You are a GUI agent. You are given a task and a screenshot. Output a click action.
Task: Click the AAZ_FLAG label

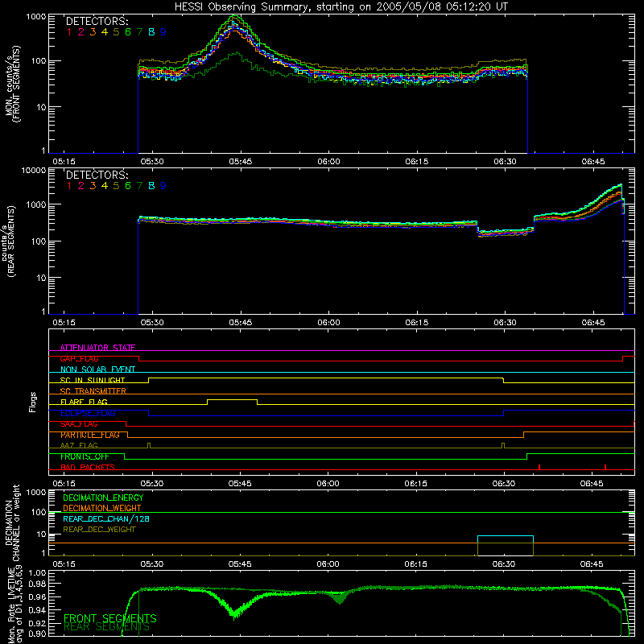[79, 445]
